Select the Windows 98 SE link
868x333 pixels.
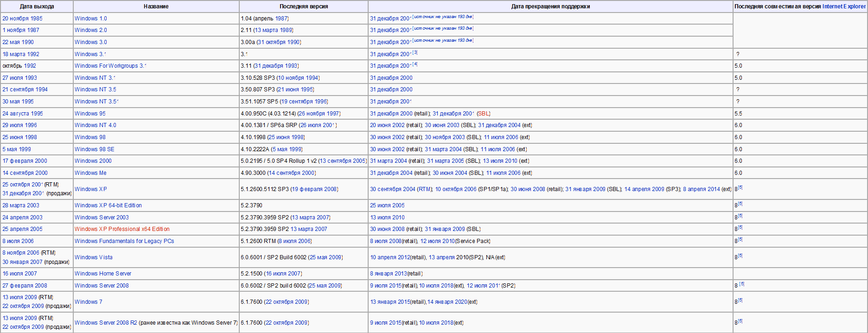coord(95,149)
